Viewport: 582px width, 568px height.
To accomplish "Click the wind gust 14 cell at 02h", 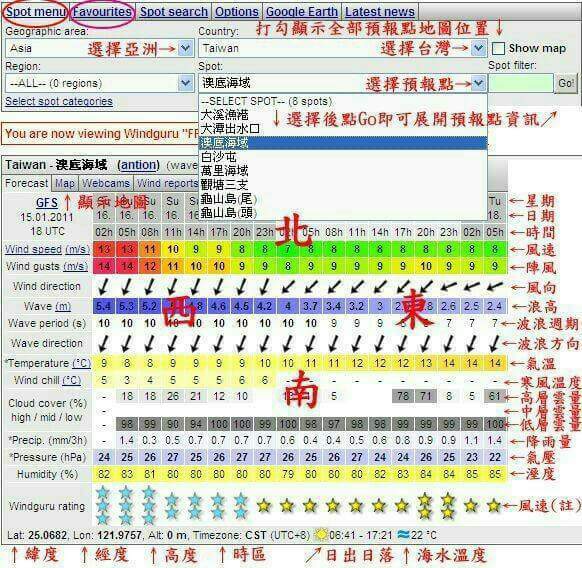I will click(104, 266).
